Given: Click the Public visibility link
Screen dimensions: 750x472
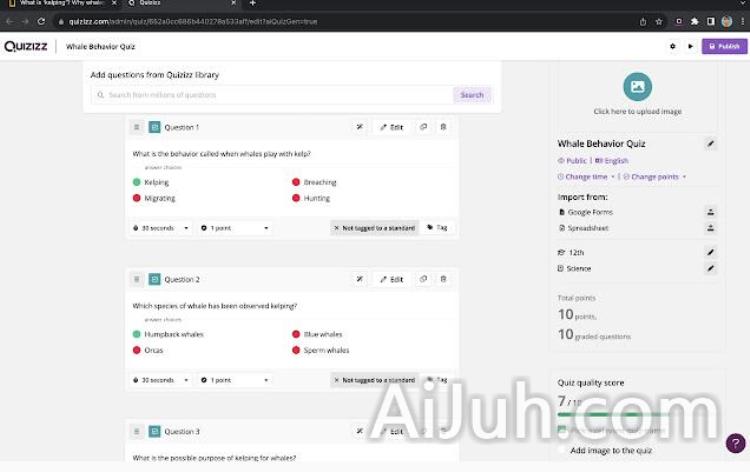Looking at the screenshot, I should coord(572,161).
